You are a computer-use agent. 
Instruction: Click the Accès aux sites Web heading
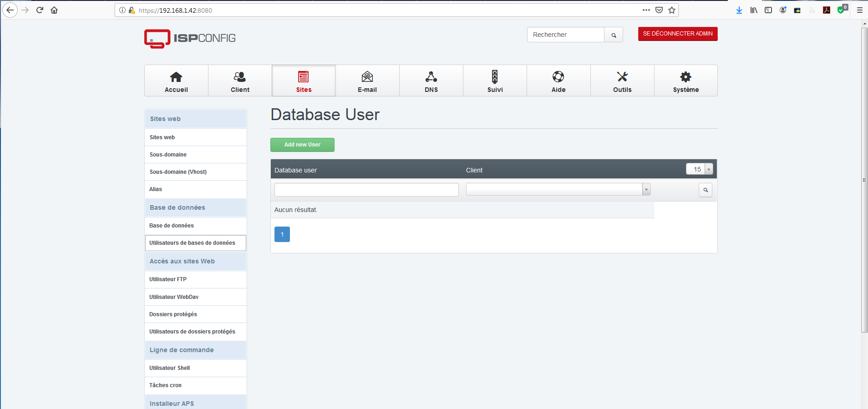tap(196, 261)
